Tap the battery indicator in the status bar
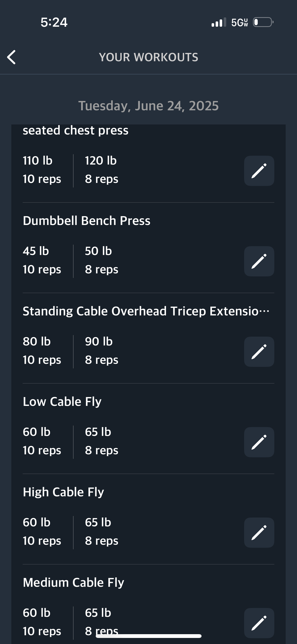Image resolution: width=297 pixels, height=644 pixels. (x=263, y=22)
